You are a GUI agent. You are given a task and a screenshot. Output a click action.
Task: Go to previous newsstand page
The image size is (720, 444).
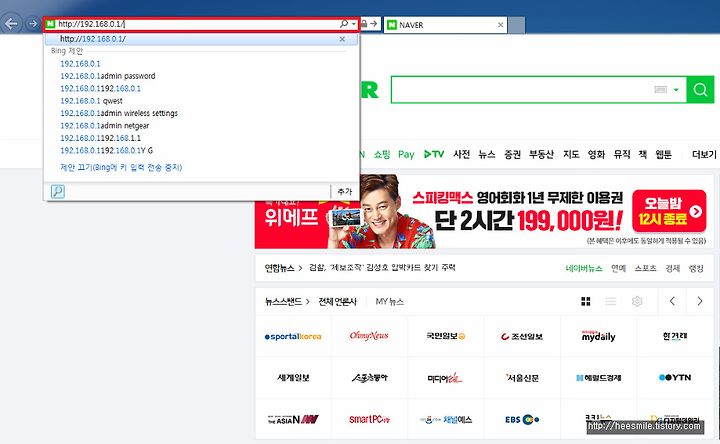(x=672, y=301)
